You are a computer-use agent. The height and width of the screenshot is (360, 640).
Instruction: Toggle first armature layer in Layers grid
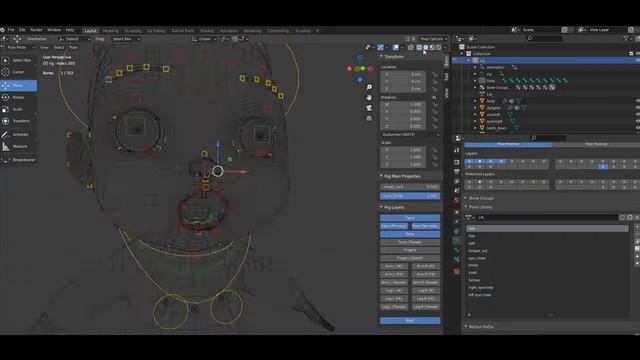469,162
